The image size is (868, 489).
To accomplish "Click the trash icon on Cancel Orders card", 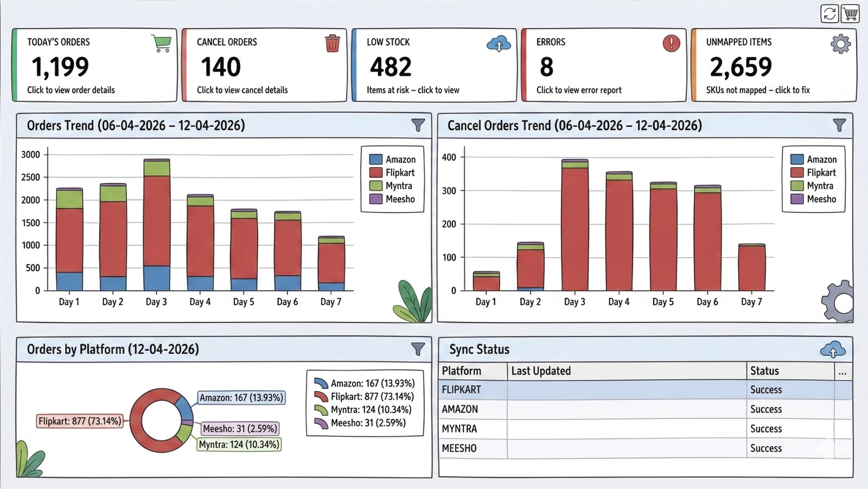I will click(x=331, y=43).
